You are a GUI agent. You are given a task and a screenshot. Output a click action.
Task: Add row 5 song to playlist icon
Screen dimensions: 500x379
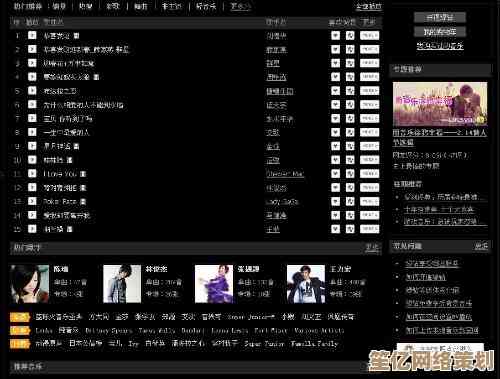(x=350, y=91)
